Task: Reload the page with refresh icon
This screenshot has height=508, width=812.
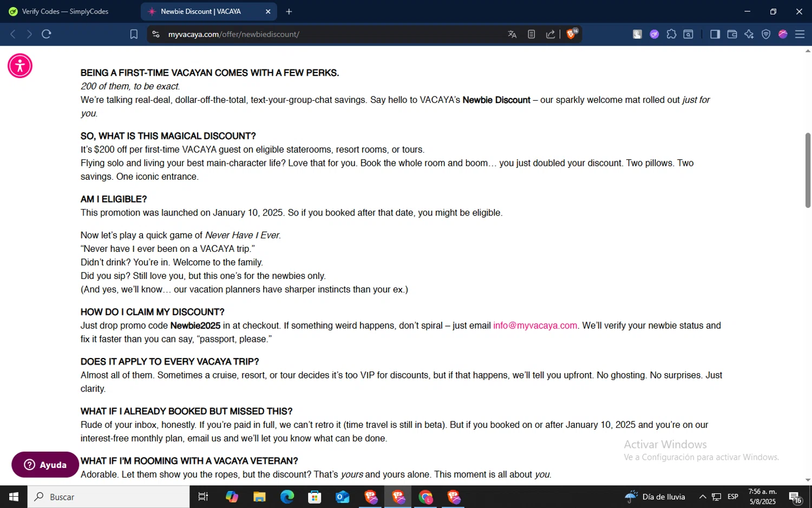Action: tap(47, 34)
